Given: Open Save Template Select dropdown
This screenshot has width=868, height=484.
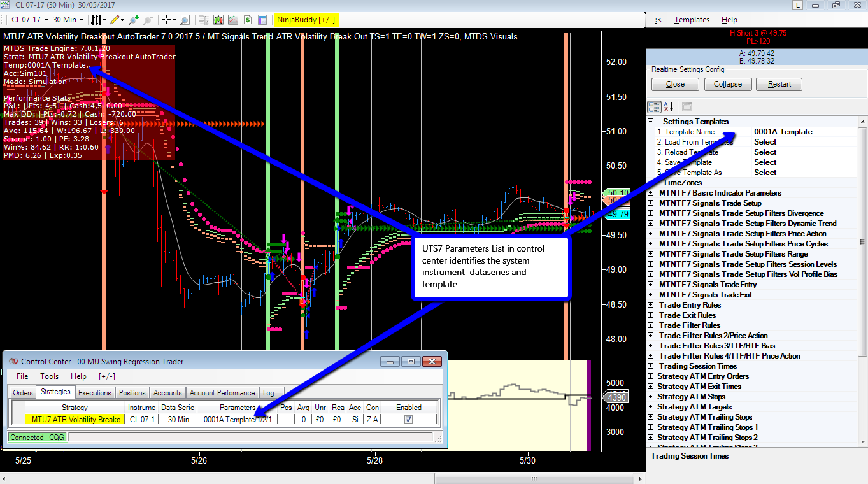Looking at the screenshot, I should coord(807,162).
